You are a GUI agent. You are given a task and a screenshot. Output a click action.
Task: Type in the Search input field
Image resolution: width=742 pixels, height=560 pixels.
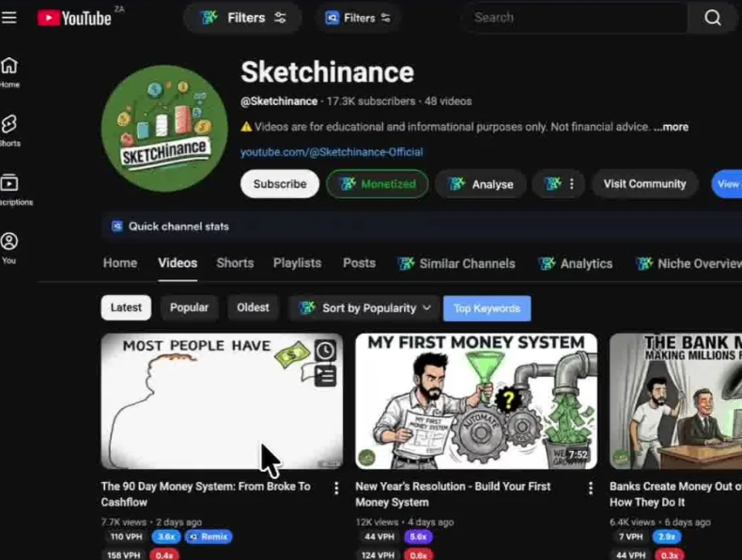click(x=573, y=18)
